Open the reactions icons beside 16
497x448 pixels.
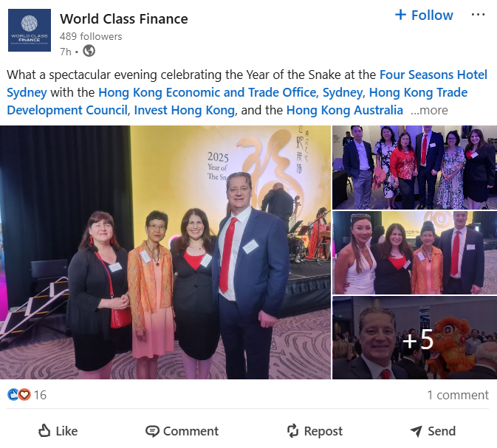pyautogui.click(x=18, y=395)
